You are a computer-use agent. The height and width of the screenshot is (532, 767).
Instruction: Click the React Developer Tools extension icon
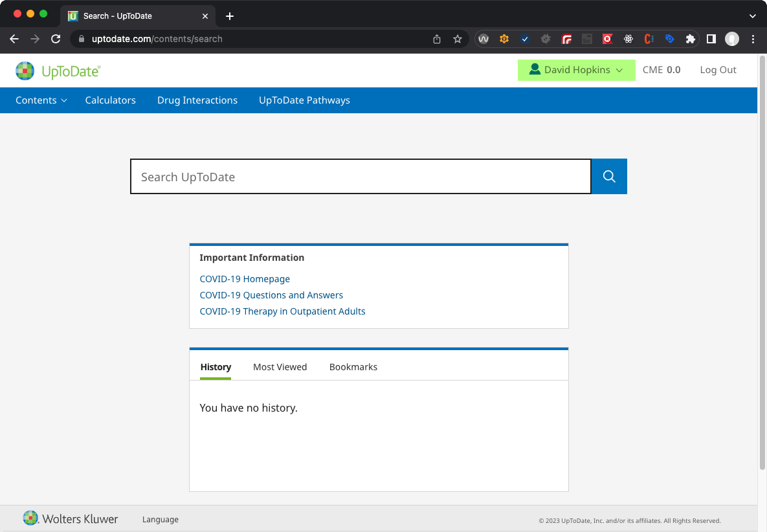point(628,39)
